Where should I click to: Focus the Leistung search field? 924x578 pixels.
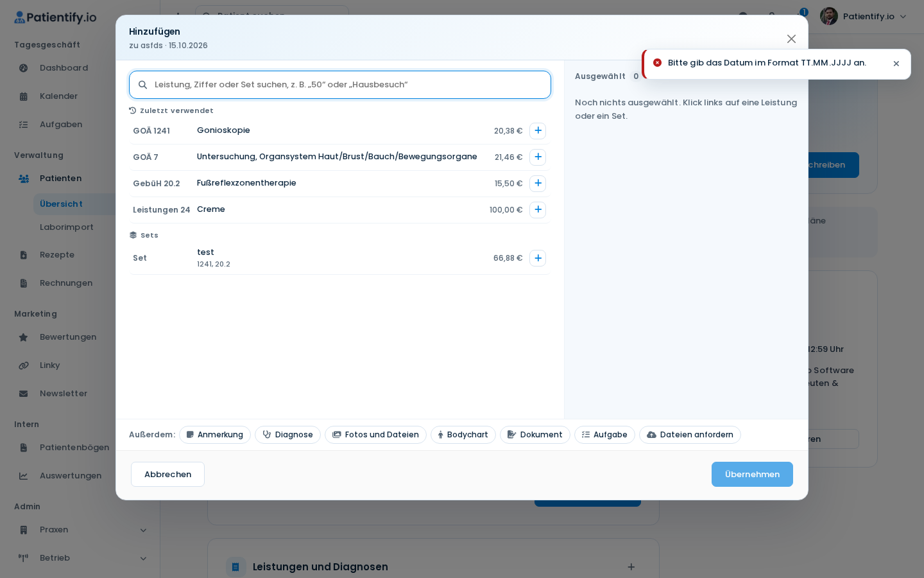(x=340, y=85)
